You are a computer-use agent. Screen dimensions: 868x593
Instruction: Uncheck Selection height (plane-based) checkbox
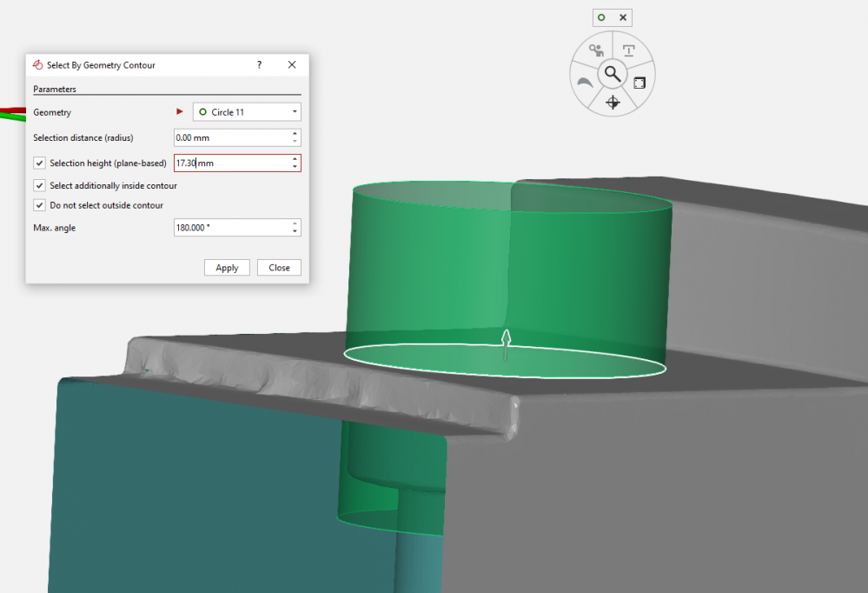(x=39, y=163)
